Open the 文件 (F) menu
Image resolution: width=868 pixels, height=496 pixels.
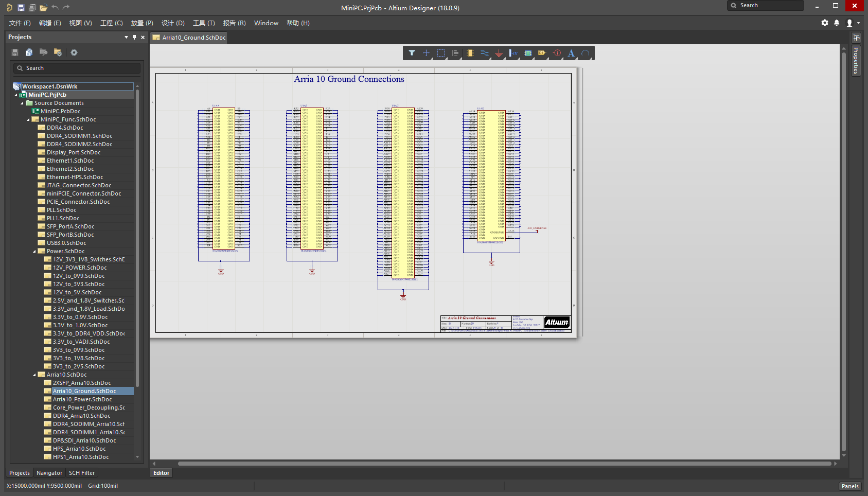point(20,23)
